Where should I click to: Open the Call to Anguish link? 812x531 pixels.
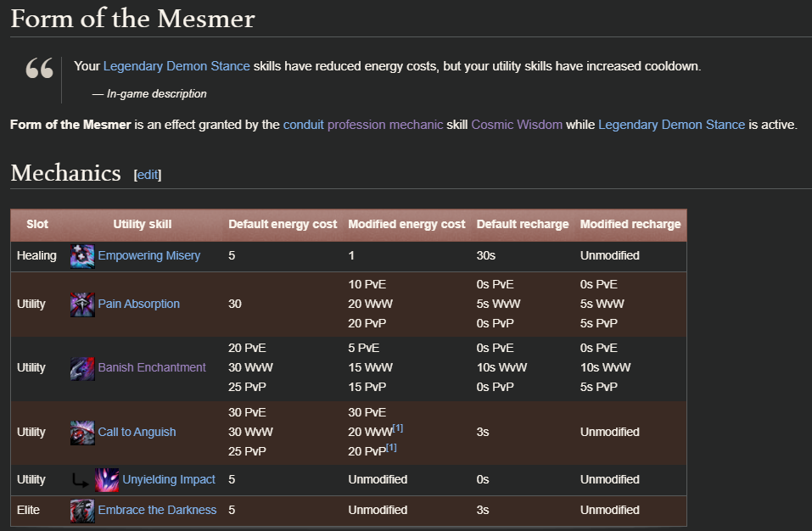137,432
